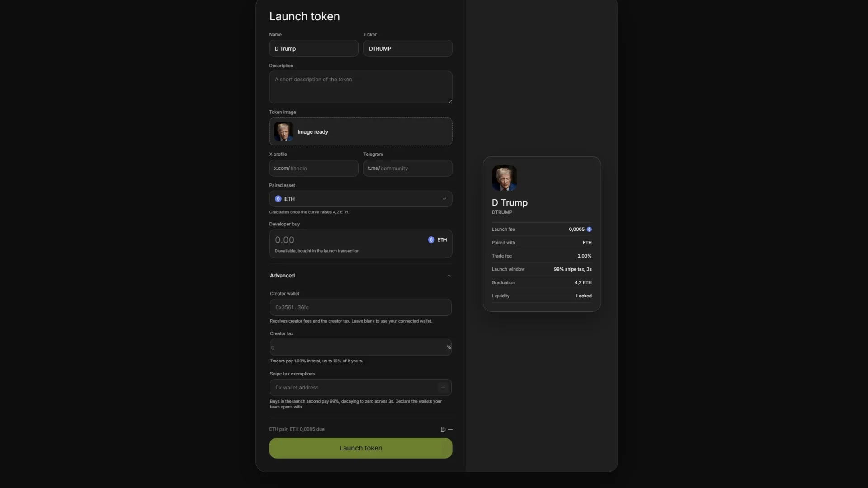Click the 'x.com/' prefix in X profile field
The width and height of the screenshot is (868, 488).
(x=282, y=168)
